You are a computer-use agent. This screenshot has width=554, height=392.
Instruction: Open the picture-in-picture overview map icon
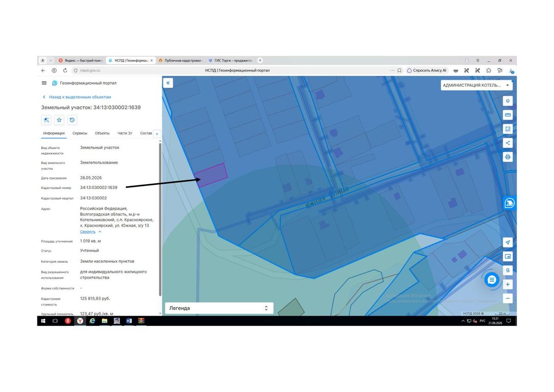(x=508, y=256)
